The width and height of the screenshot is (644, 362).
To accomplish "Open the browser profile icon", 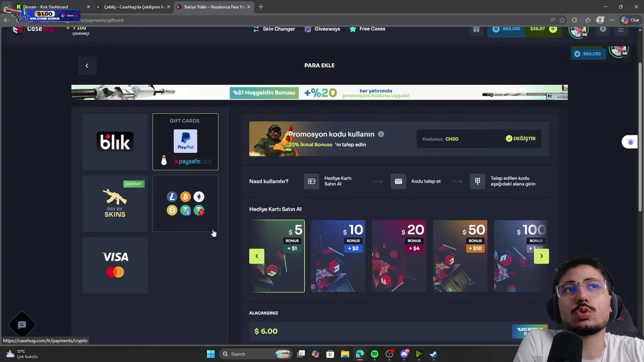I will click(600, 20).
